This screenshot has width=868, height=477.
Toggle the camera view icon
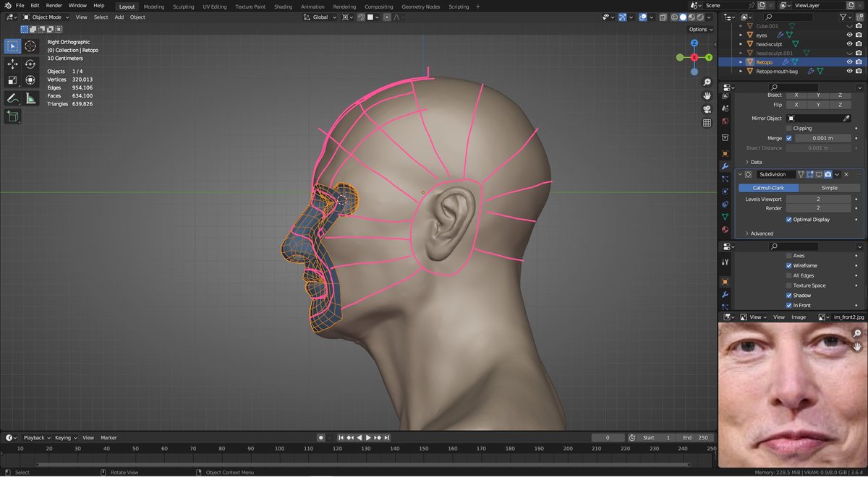click(x=707, y=109)
